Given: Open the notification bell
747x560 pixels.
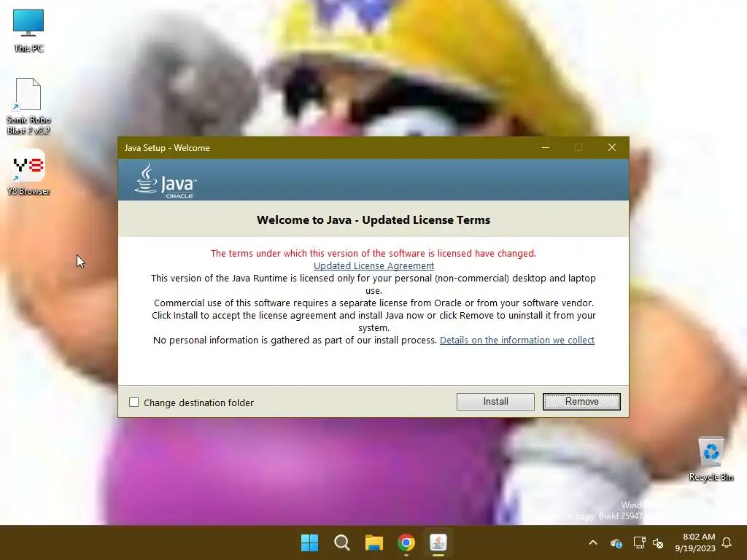Looking at the screenshot, I should point(727,542).
